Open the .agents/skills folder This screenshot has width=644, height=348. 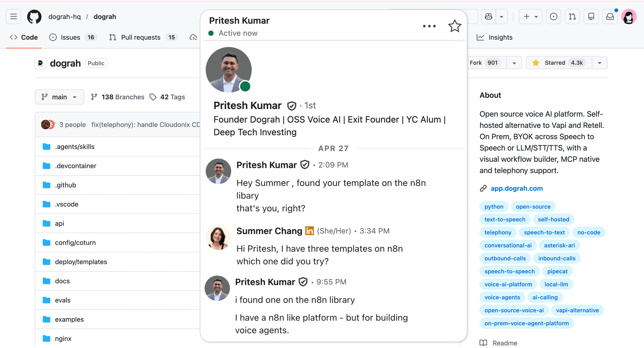[74, 147]
